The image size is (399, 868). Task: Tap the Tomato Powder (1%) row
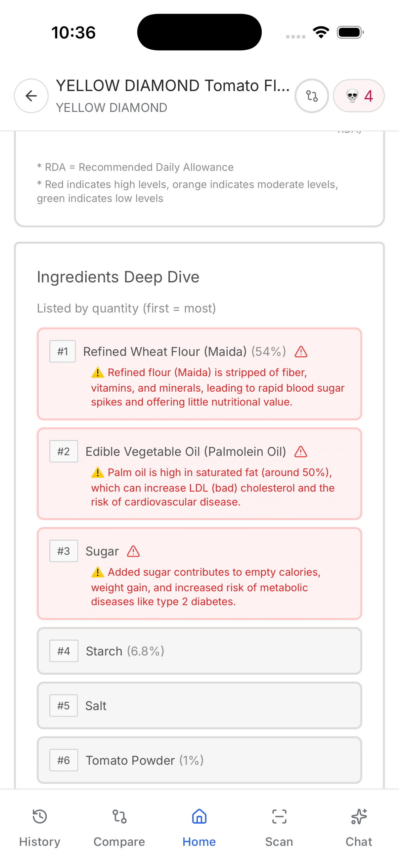point(199,760)
